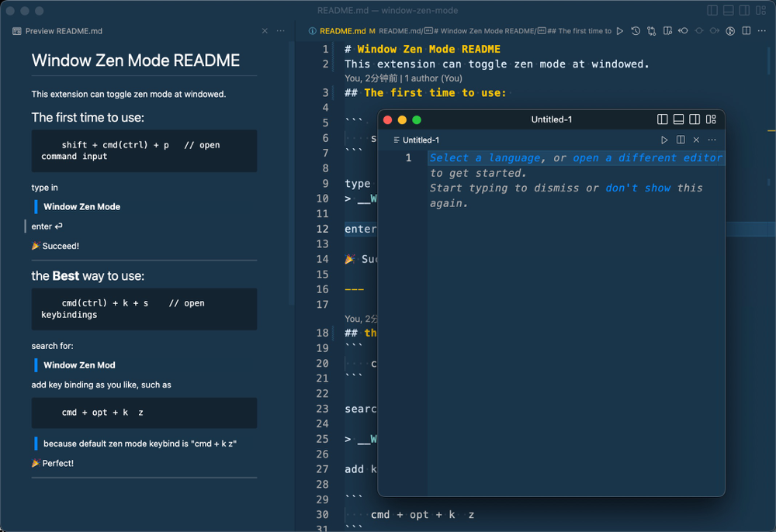Image resolution: width=776 pixels, height=532 pixels.
Task: Select the Untitled-1 editor tab
Action: pos(421,140)
